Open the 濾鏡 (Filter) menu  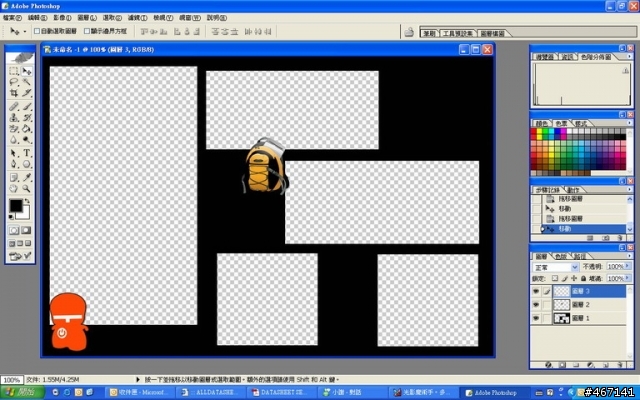(x=137, y=18)
